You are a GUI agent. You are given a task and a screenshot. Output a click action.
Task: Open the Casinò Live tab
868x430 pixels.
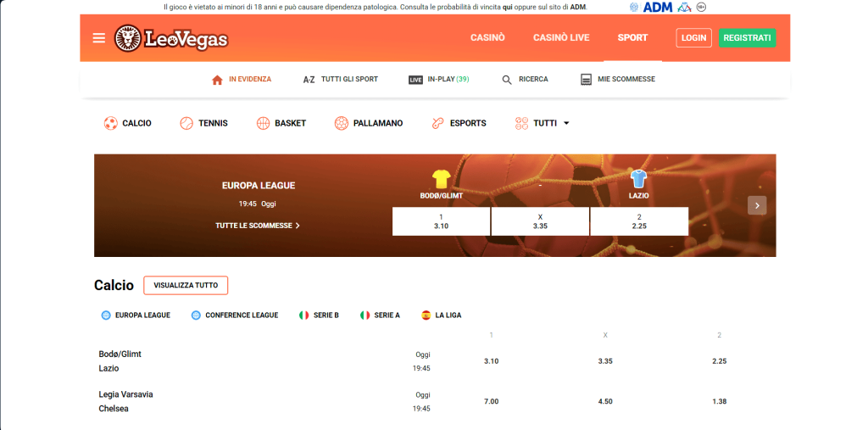561,37
